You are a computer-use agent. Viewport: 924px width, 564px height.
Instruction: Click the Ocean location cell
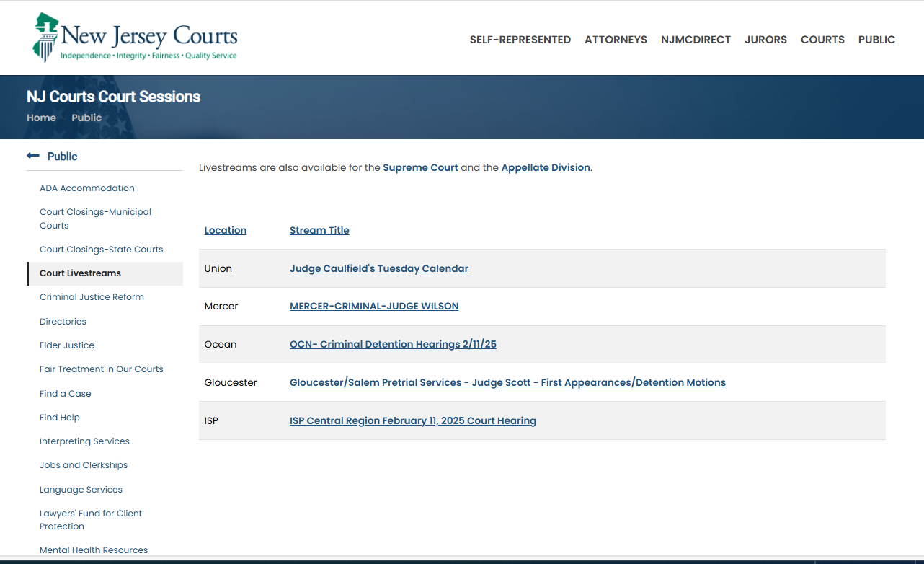tap(221, 344)
